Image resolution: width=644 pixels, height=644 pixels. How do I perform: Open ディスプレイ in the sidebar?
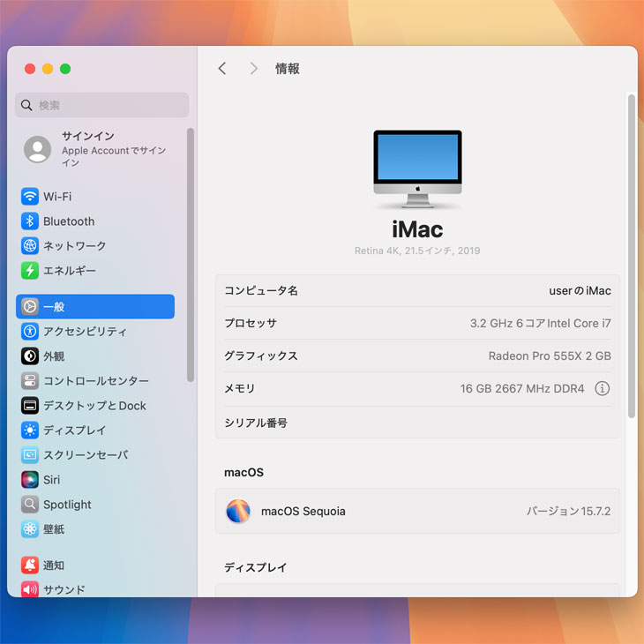click(74, 431)
